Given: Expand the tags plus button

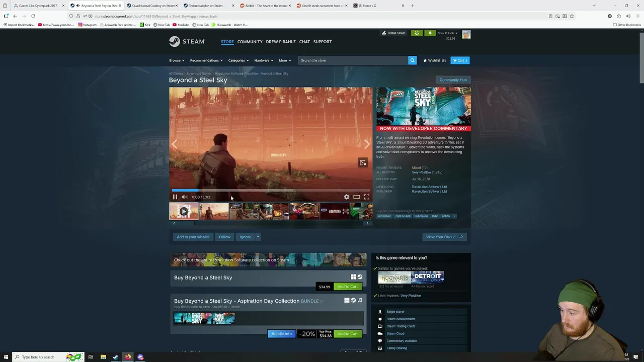Looking at the screenshot, I should [454, 216].
